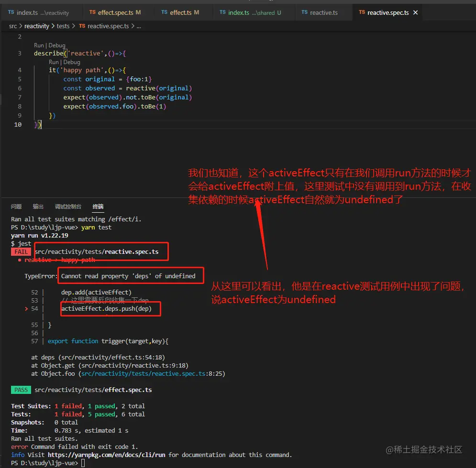Open the 问题 (Problems) panel tab
Image resolution: width=476 pixels, height=468 pixels.
(16, 207)
